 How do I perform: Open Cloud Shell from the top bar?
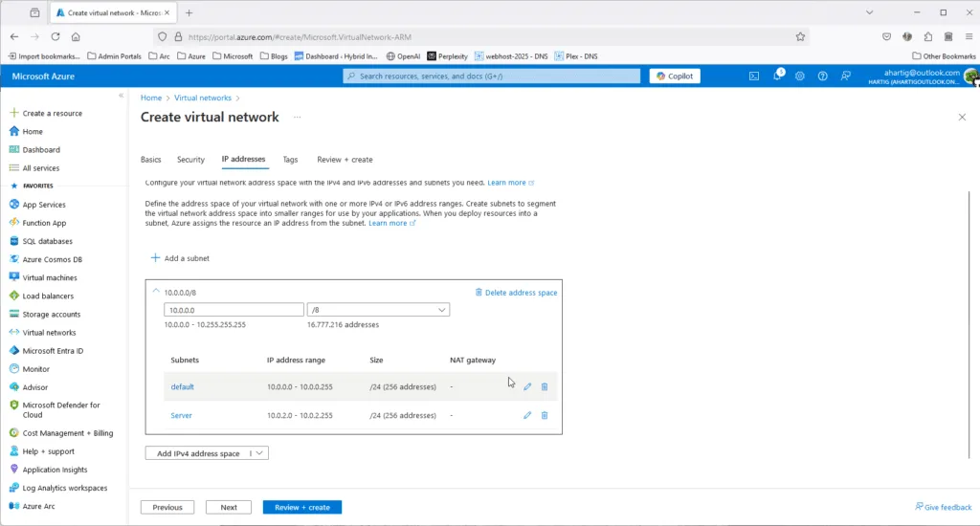[754, 77]
